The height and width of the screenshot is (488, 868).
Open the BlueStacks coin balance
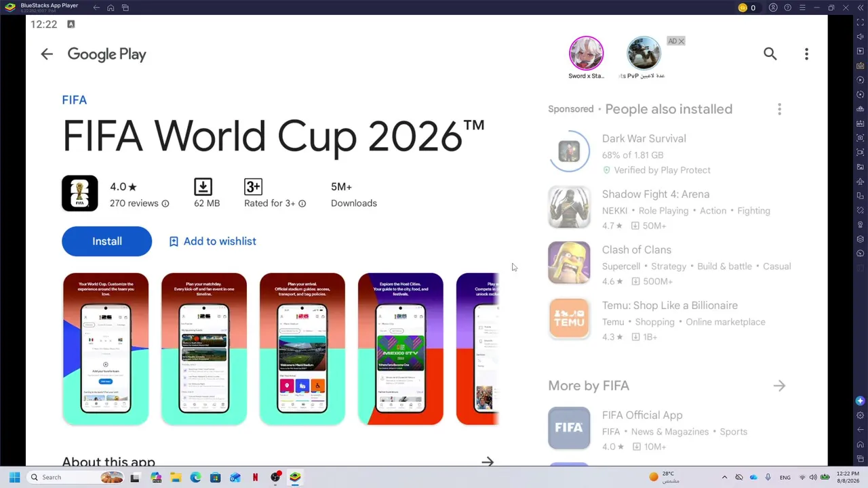point(747,7)
